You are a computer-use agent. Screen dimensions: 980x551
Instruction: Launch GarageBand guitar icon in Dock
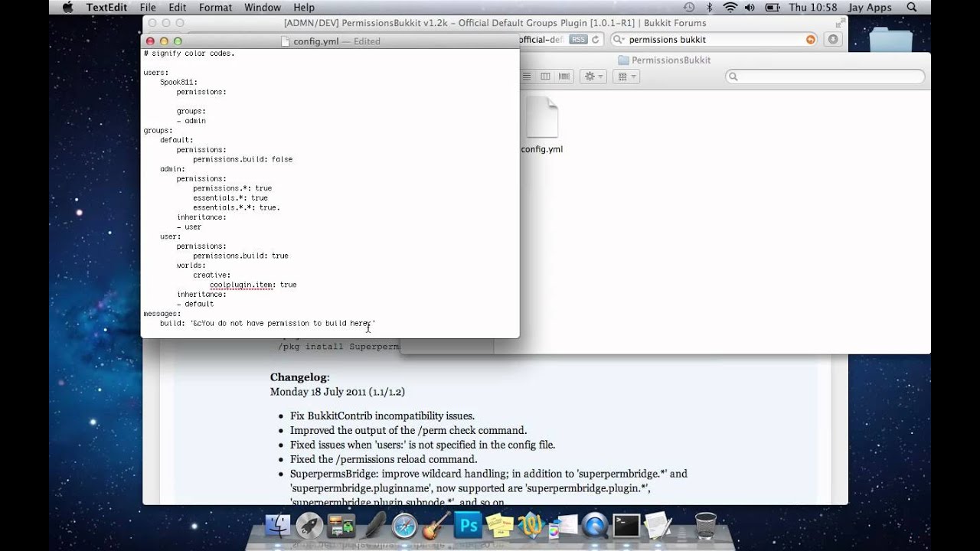(x=436, y=526)
